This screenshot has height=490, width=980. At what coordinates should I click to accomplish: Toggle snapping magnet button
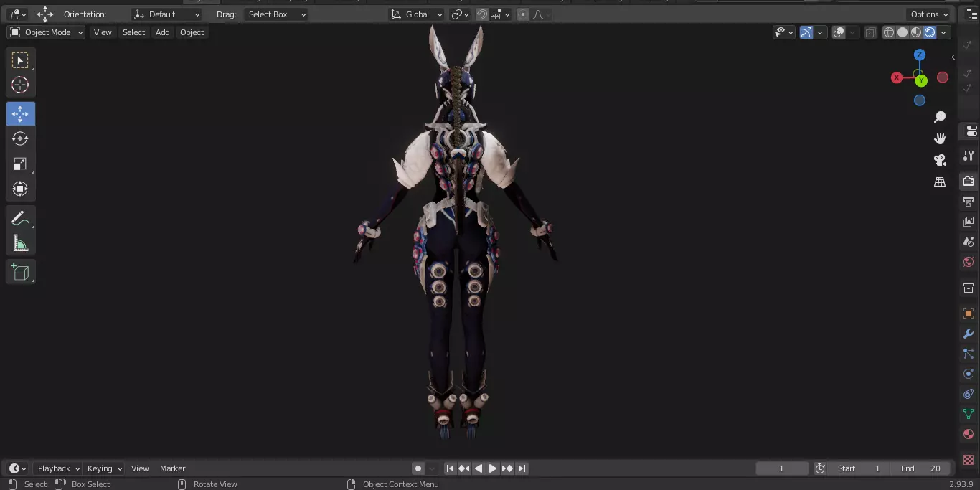pos(482,14)
